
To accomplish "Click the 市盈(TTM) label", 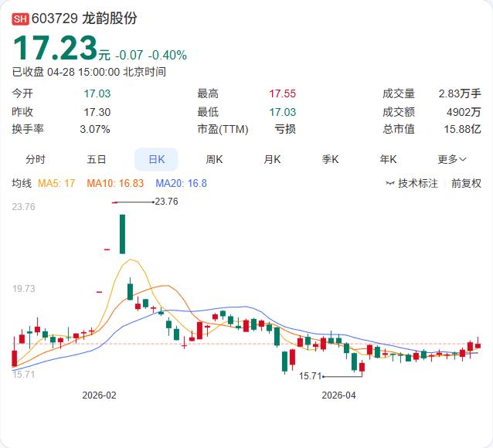I will [x=223, y=129].
